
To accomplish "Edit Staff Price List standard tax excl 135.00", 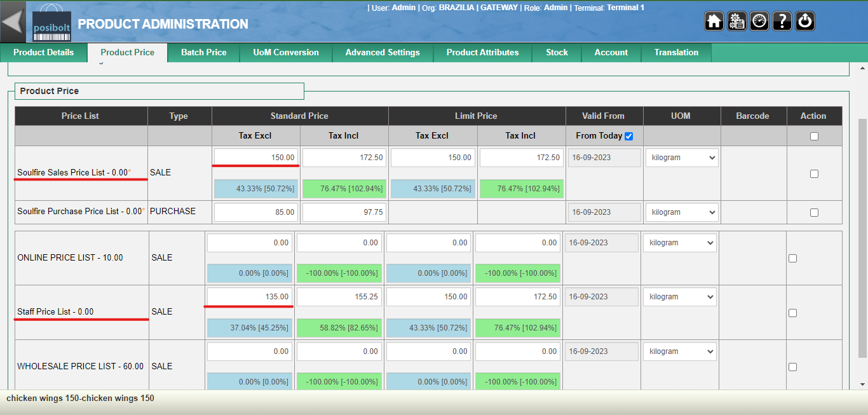I will [250, 297].
